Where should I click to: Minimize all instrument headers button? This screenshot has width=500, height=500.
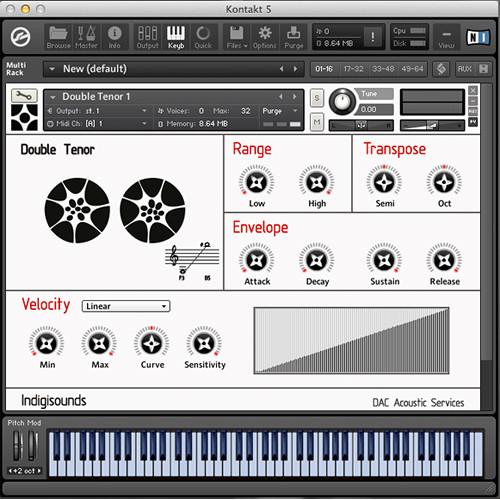[x=483, y=69]
